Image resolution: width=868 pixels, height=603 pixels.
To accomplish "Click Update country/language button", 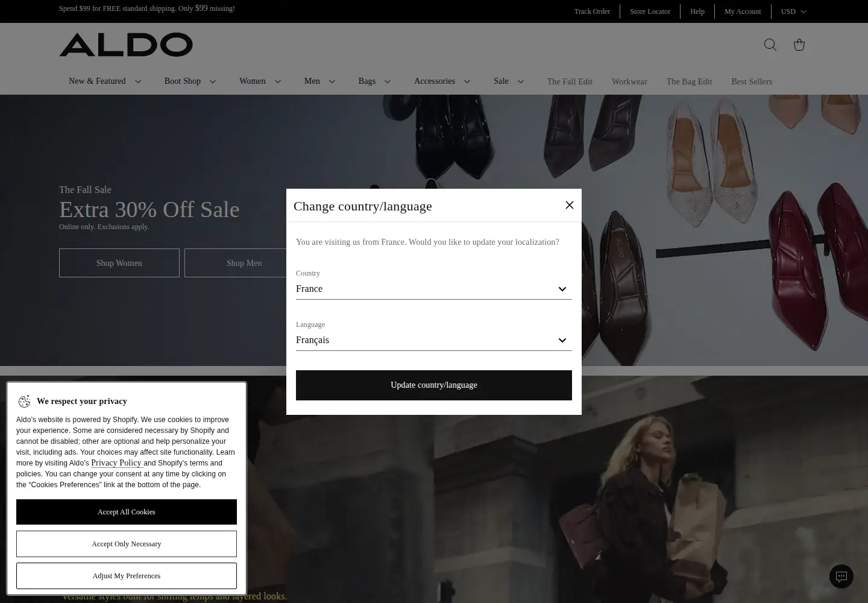I will tap(434, 385).
